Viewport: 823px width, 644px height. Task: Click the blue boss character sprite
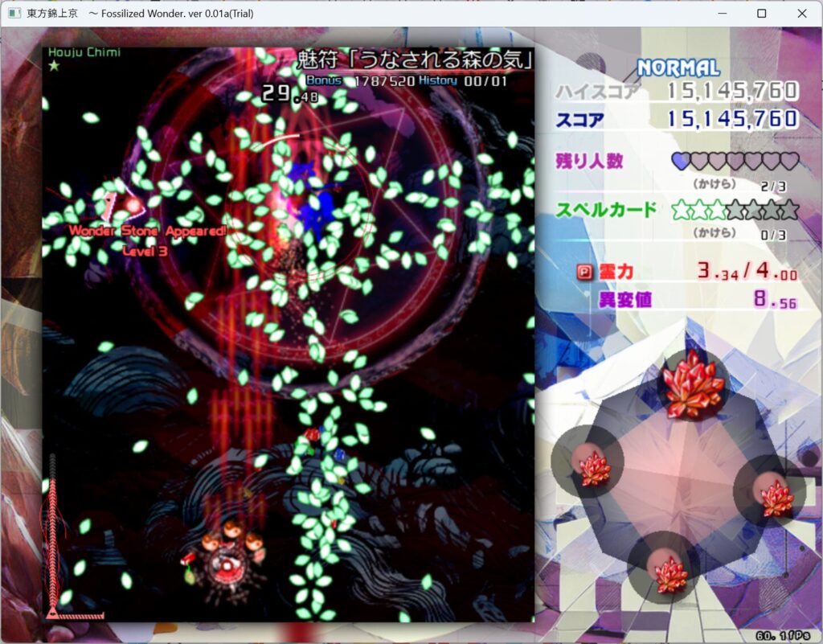315,202
